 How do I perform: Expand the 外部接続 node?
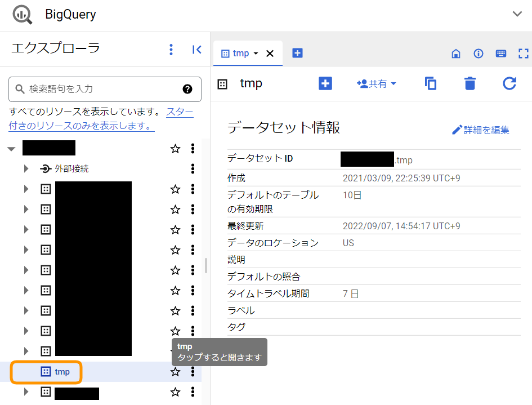click(26, 168)
